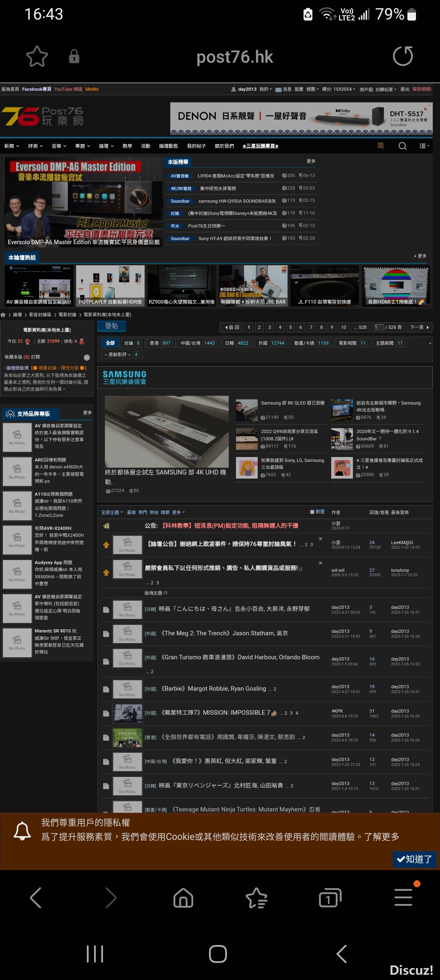Expand the 專題 nav dropdown

coord(83,146)
